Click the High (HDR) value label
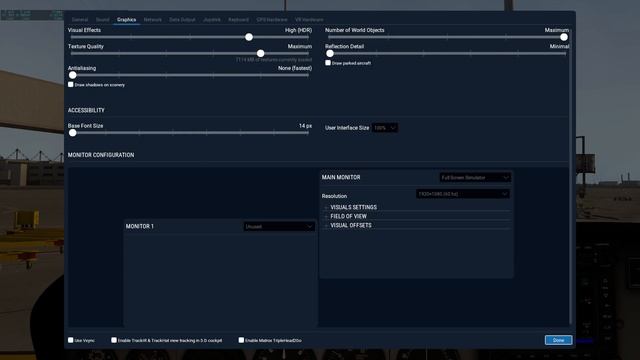Viewport: 640px width, 360px height. click(x=298, y=30)
